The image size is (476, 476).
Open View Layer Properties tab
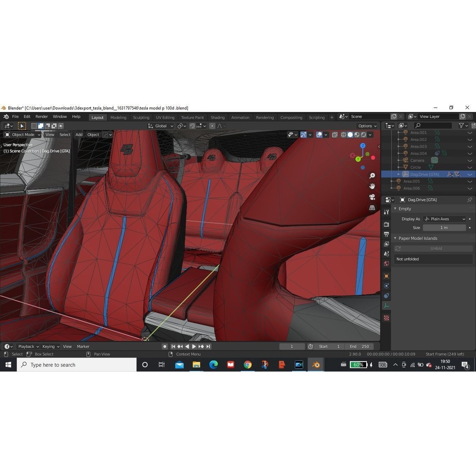(387, 244)
